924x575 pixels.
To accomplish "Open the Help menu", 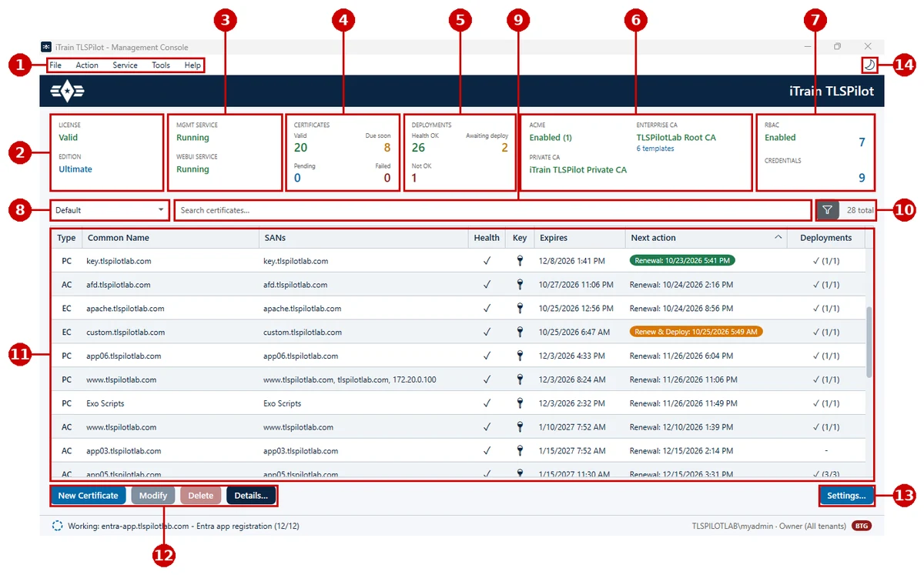I will coord(192,65).
